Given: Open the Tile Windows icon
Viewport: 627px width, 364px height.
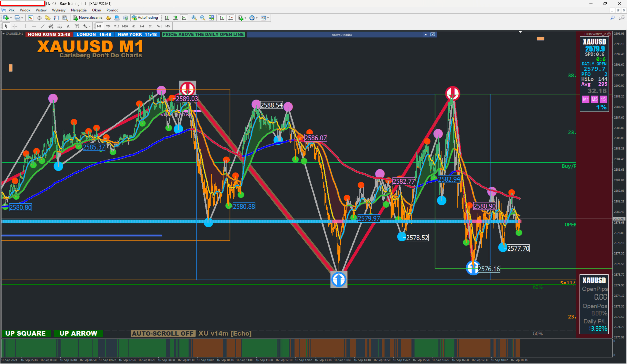Looking at the screenshot, I should pyautogui.click(x=211, y=18).
